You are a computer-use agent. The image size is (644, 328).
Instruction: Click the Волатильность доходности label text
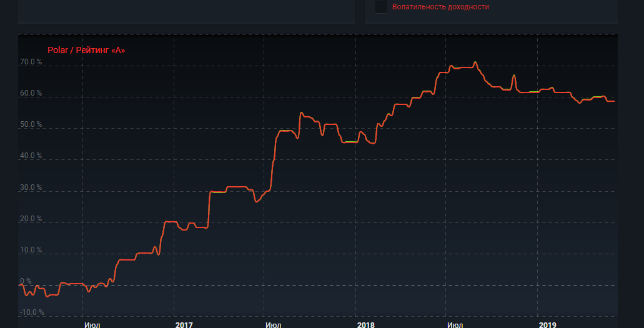tap(440, 7)
